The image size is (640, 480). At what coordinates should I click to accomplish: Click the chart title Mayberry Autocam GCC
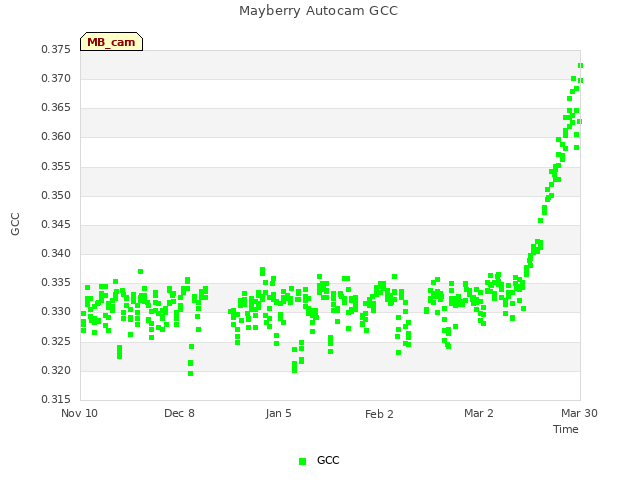(318, 11)
